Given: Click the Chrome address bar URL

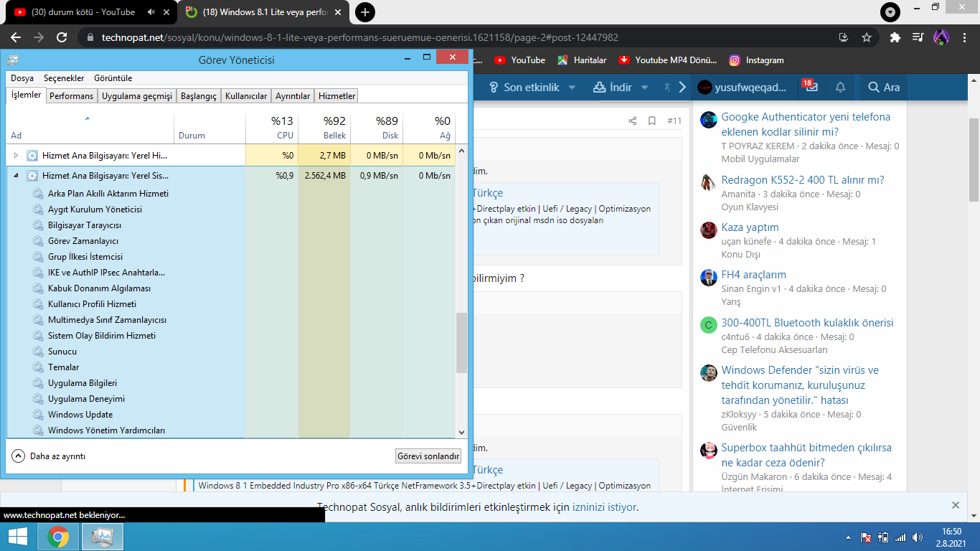Looking at the screenshot, I should pos(358,37).
